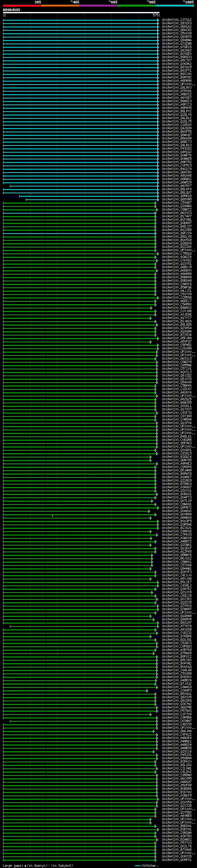The height and width of the screenshot is (868, 197).
Task: Click the white query sequence bar
Action: tap(81, 12)
